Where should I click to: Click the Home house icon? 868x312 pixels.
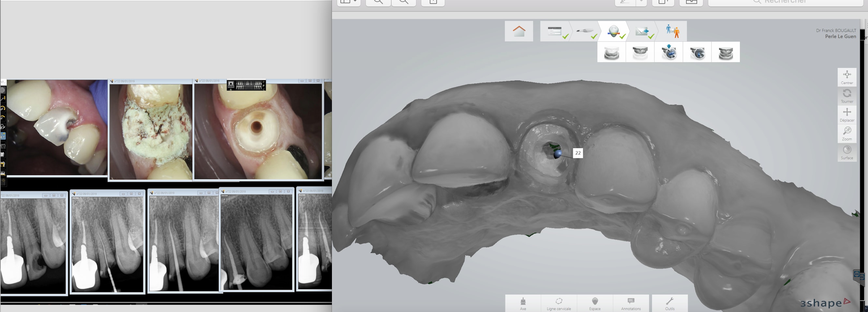[x=518, y=31]
